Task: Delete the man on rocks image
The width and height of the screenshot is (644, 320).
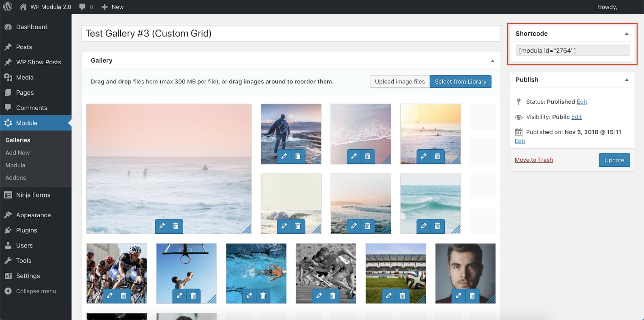Action: pyautogui.click(x=298, y=156)
